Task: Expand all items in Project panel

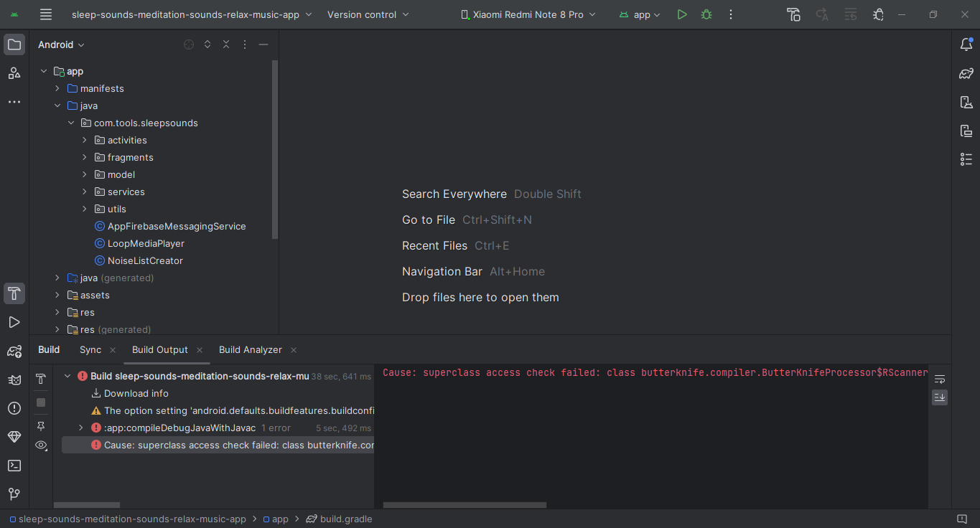Action: (207, 44)
